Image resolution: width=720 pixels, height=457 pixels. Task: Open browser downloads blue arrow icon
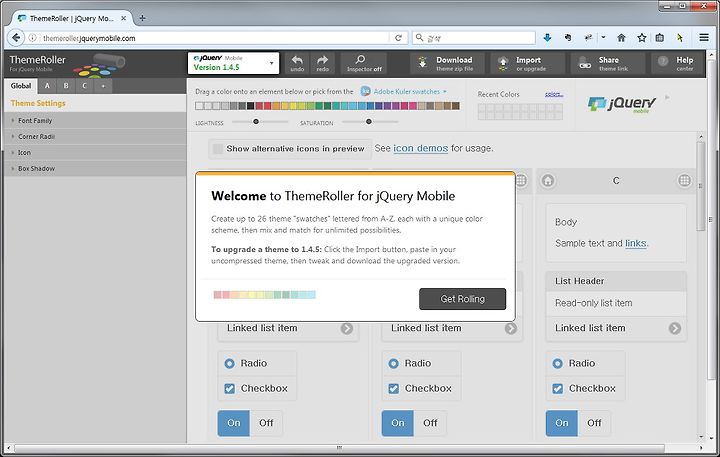[x=547, y=38]
